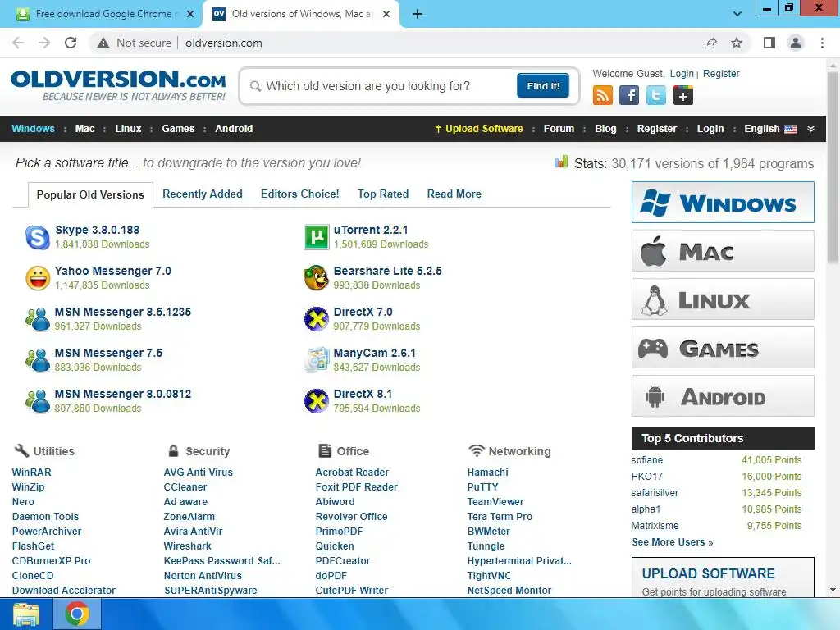The image size is (840, 630).
Task: Open the Read More tab
Action: (x=454, y=194)
